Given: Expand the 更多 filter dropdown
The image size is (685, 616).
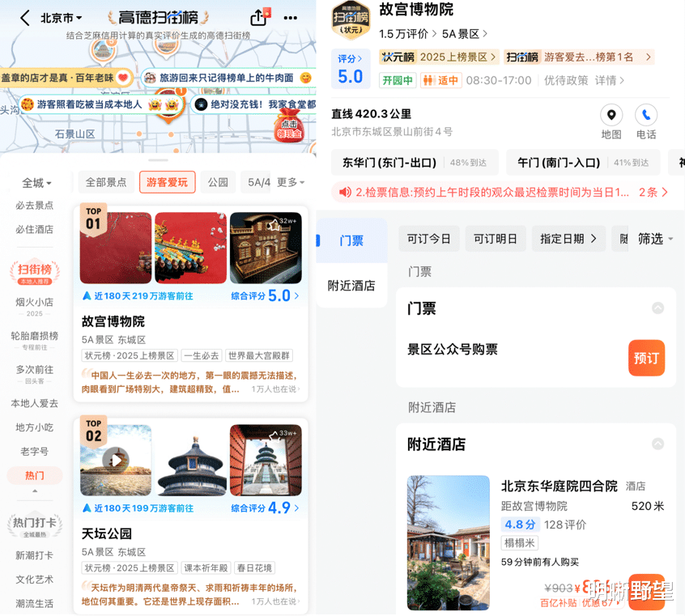Looking at the screenshot, I should coord(291,182).
